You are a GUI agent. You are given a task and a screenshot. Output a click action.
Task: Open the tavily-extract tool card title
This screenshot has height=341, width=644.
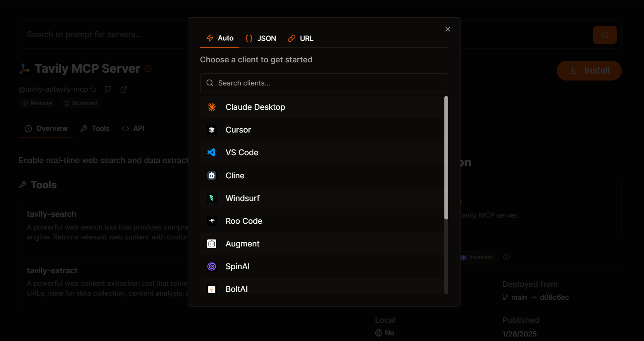click(x=52, y=271)
